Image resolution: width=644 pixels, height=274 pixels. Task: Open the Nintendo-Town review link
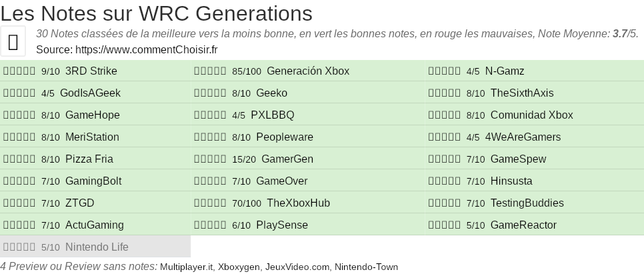[366, 267]
